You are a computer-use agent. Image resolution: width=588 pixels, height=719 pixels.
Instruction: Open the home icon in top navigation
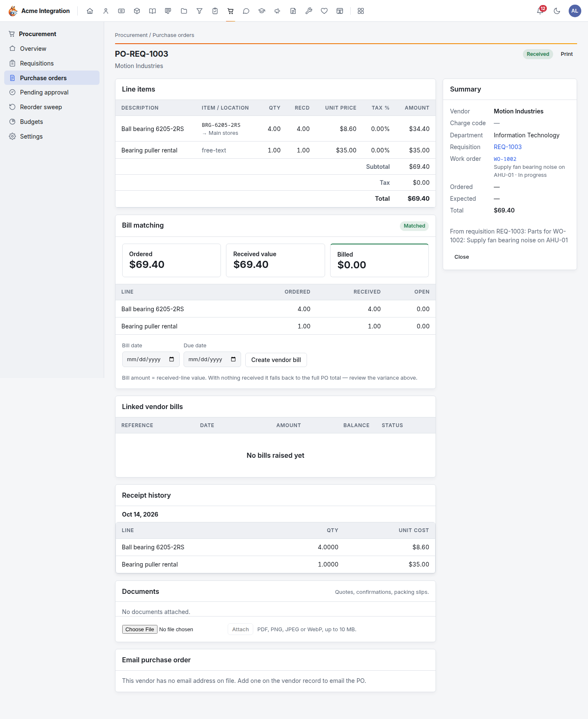(90, 11)
